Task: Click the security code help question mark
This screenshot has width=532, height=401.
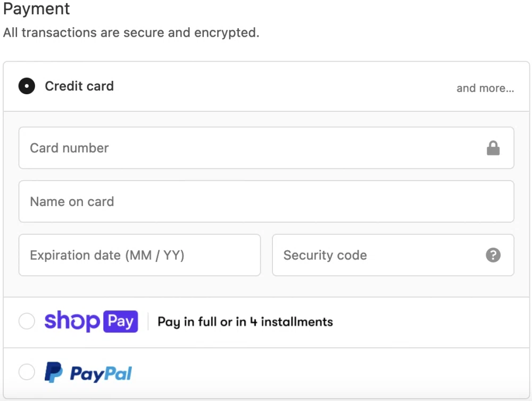Action: pos(493,255)
